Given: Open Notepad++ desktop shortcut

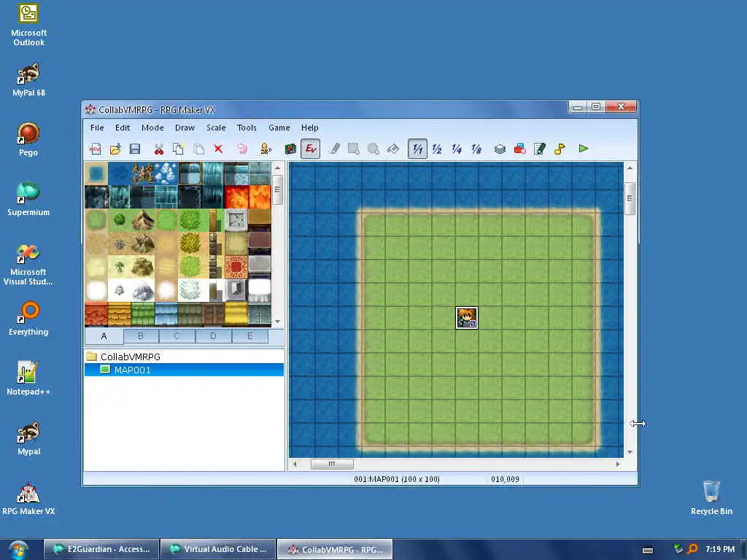Looking at the screenshot, I should (x=28, y=378).
